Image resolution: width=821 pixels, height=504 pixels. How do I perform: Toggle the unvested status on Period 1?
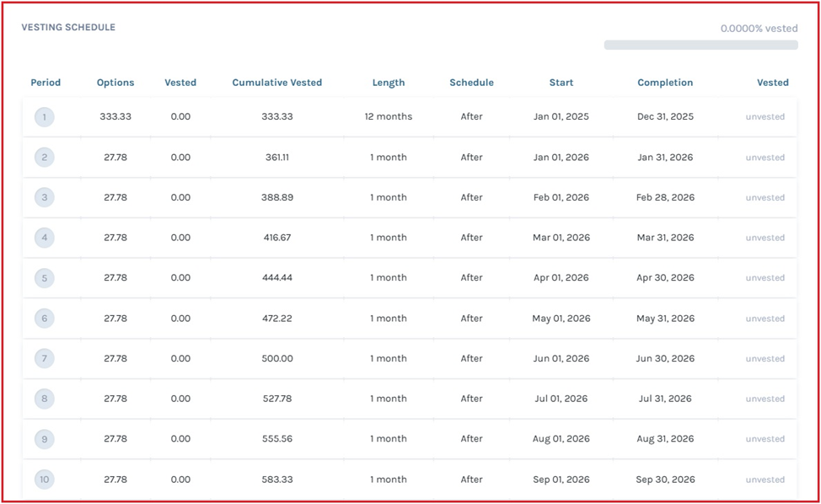pos(765,116)
